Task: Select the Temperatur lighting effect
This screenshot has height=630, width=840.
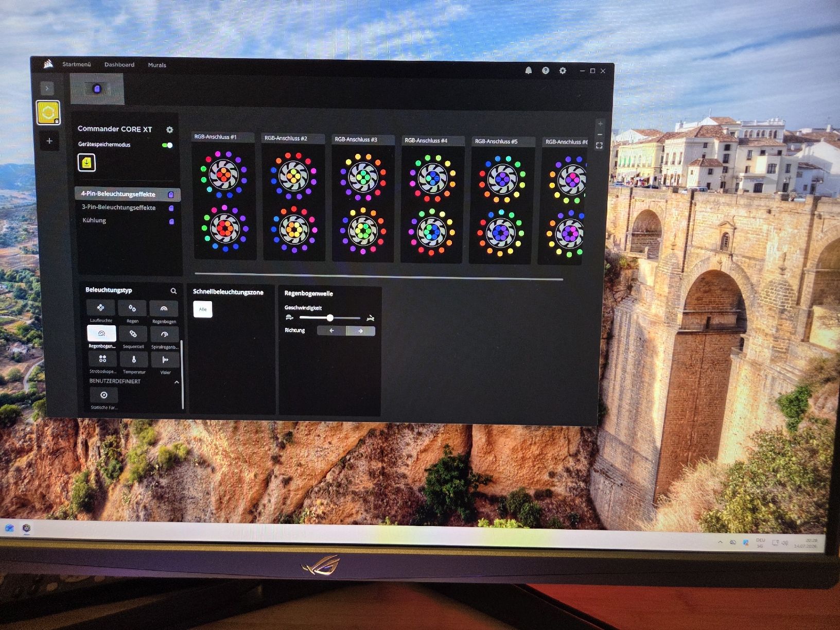Action: 134,359
